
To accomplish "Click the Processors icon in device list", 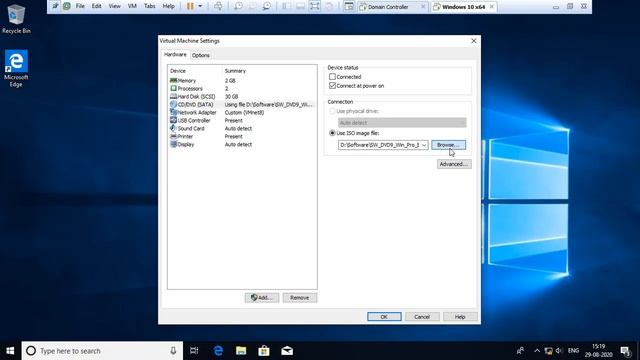I will [x=173, y=88].
